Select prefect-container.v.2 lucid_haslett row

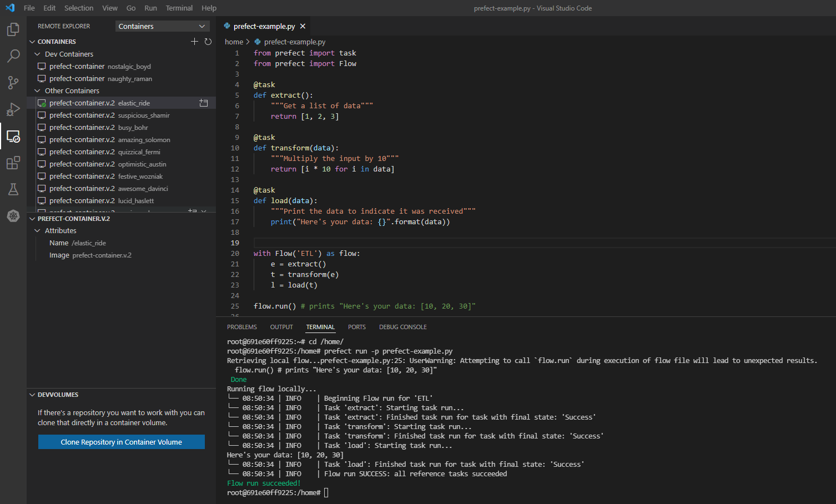121,200
